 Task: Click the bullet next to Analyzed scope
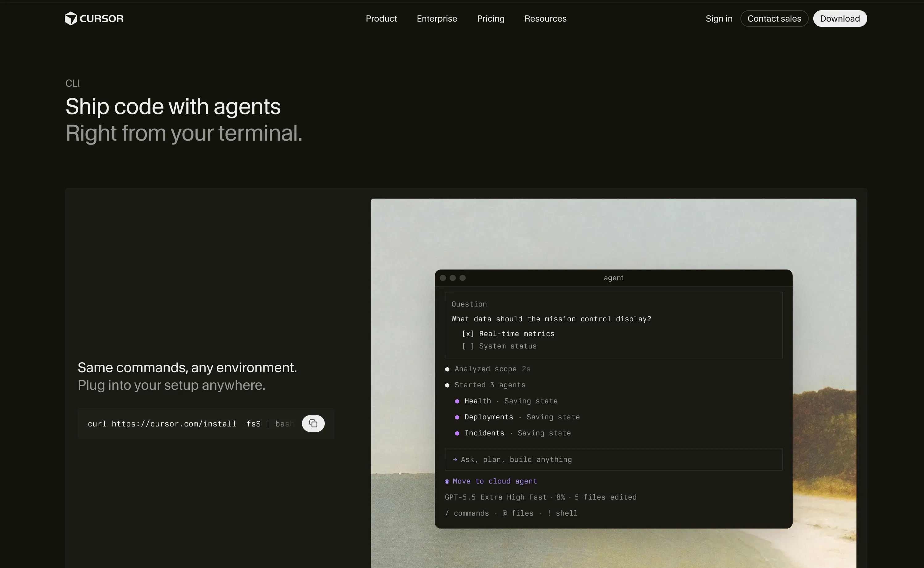tap(447, 369)
